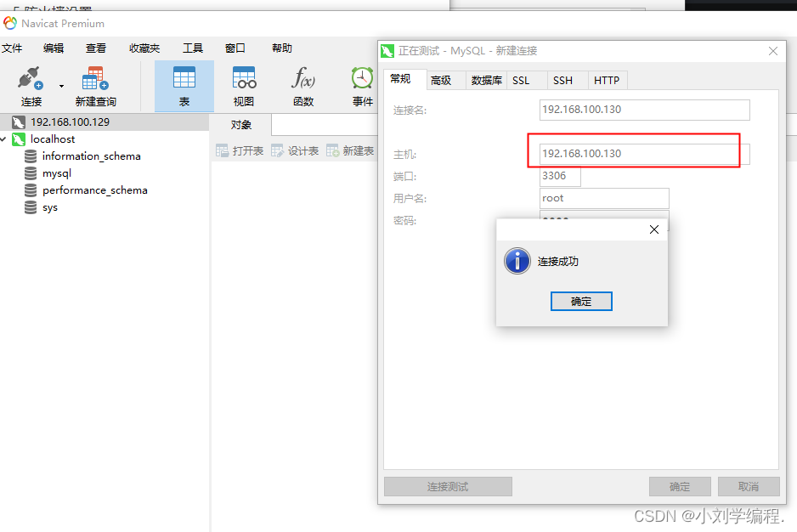The image size is (797, 532).
Task: Open the 事件 (Event) clock icon
Action: click(363, 78)
